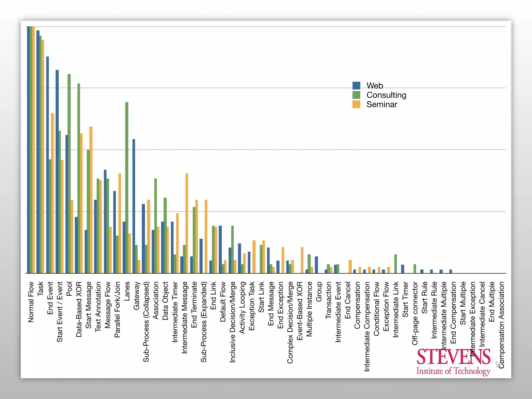Click the Normal Flow axis label
Image resolution: width=532 pixels, height=399 pixels.
[x=31, y=302]
